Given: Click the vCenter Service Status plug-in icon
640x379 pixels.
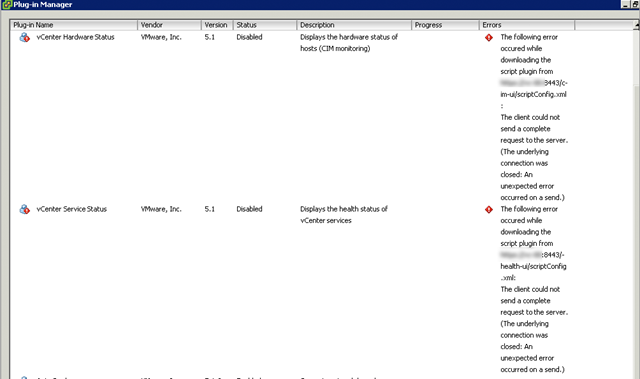Looking at the screenshot, I should pos(24,209).
